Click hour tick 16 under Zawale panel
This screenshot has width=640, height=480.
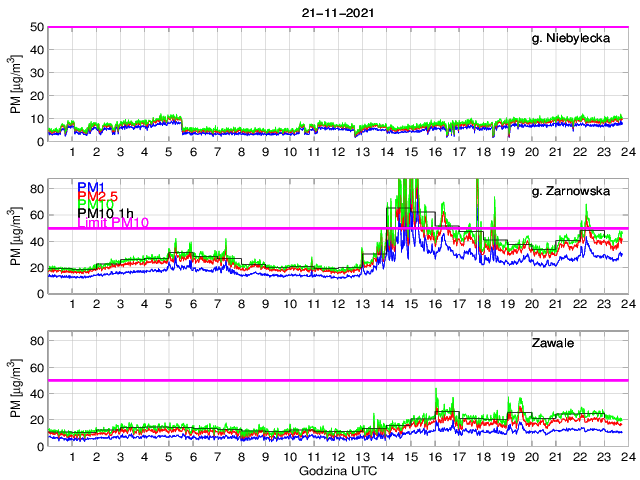pos(435,457)
